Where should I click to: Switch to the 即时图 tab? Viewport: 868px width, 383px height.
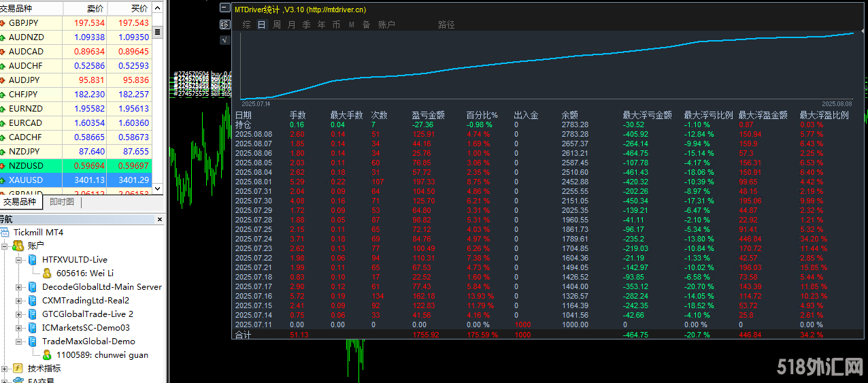point(62,202)
